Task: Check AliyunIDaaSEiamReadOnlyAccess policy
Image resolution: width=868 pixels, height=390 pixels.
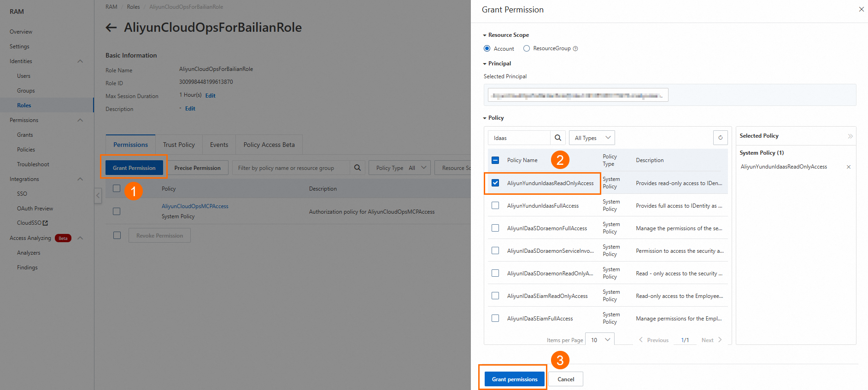Action: click(495, 296)
